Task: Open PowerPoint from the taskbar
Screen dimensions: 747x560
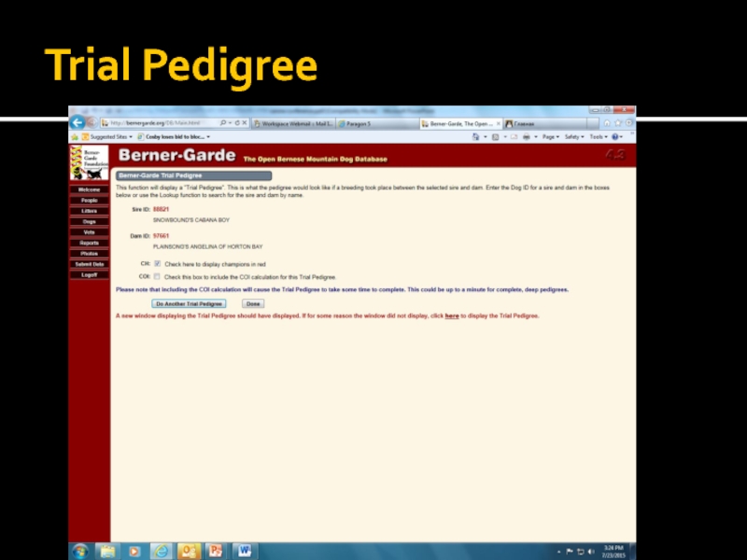Action: (x=216, y=552)
